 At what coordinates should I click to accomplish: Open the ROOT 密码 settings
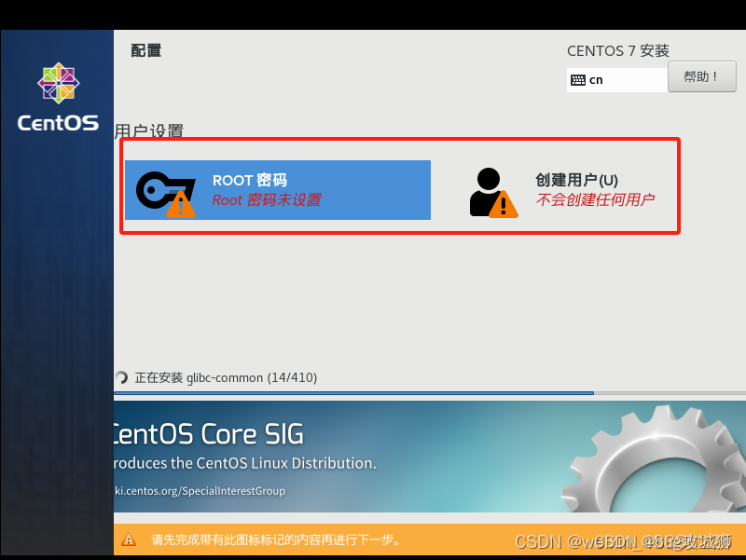277,190
